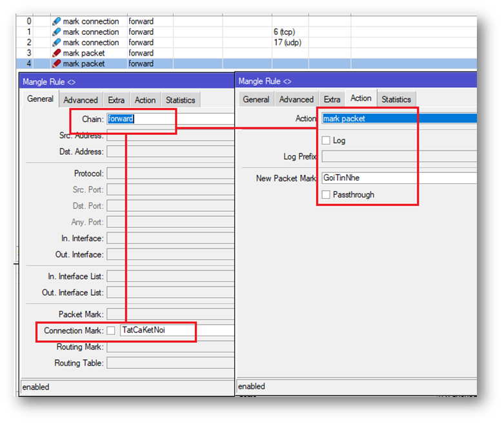The width and height of the screenshot is (504, 424).
Task: Select rule number 3 in the table
Action: coord(29,53)
